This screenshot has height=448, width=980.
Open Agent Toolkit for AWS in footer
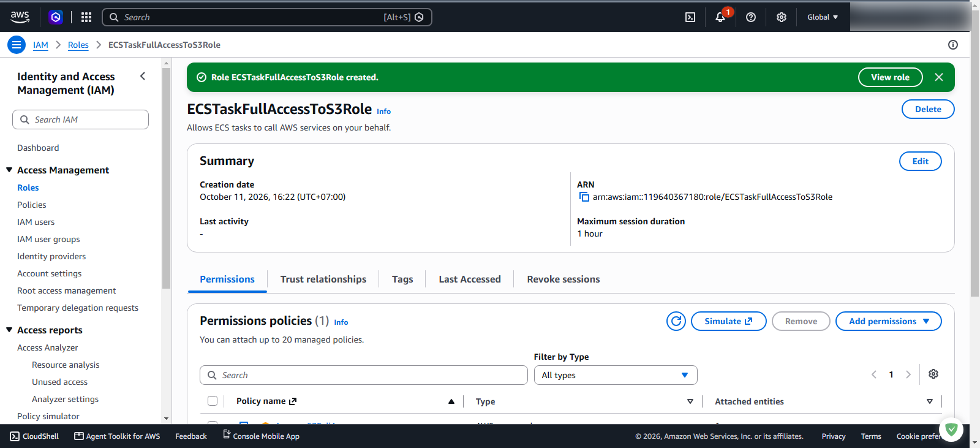click(x=117, y=436)
